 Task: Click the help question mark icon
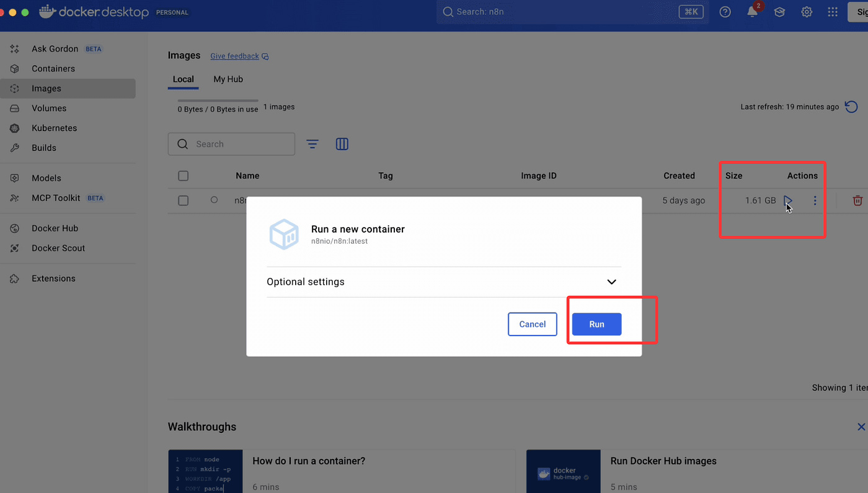click(725, 12)
